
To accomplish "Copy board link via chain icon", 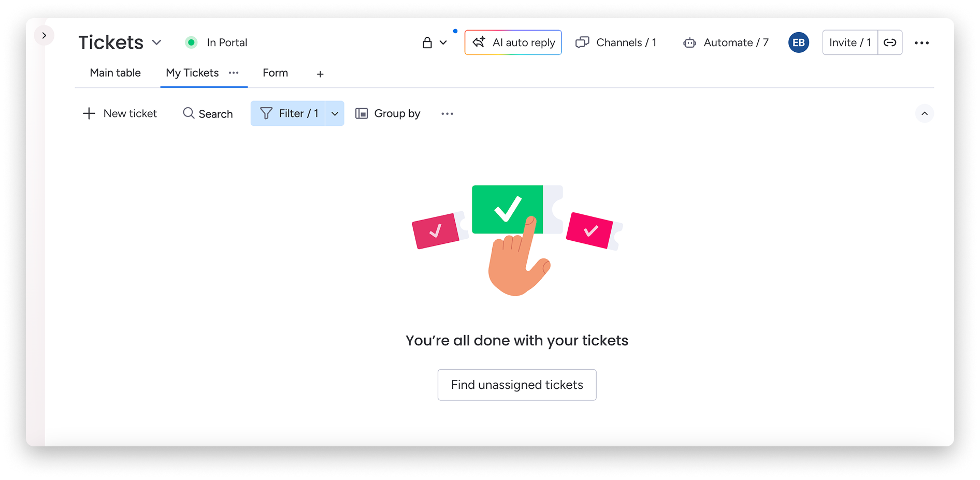I will [890, 42].
